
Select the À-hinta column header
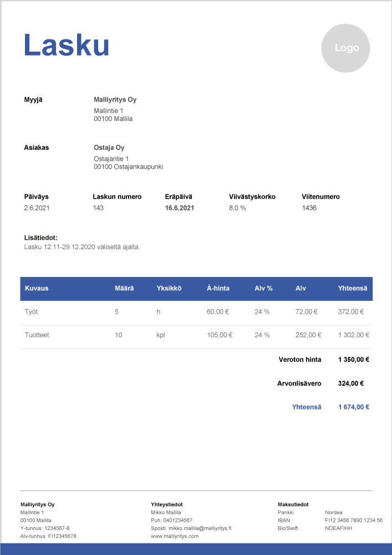click(x=218, y=289)
